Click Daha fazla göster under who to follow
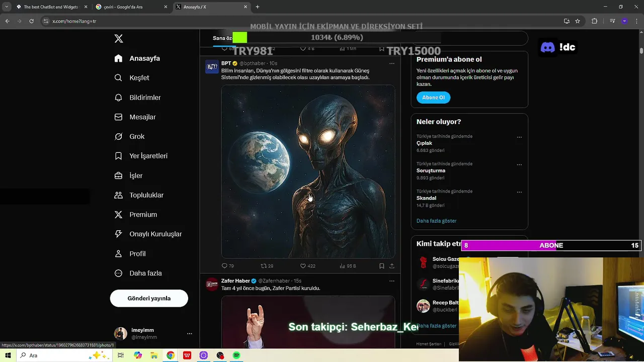The height and width of the screenshot is (362, 644). pos(436,326)
